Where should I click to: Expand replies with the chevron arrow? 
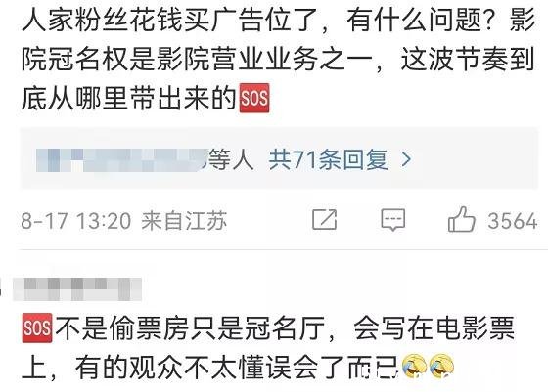[406, 159]
